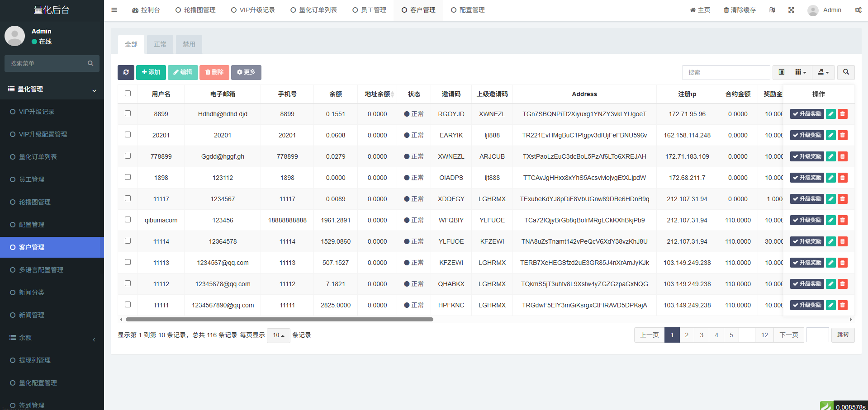This screenshot has height=410, width=868.
Task: Focus the table 搜索 search field
Action: 726,72
